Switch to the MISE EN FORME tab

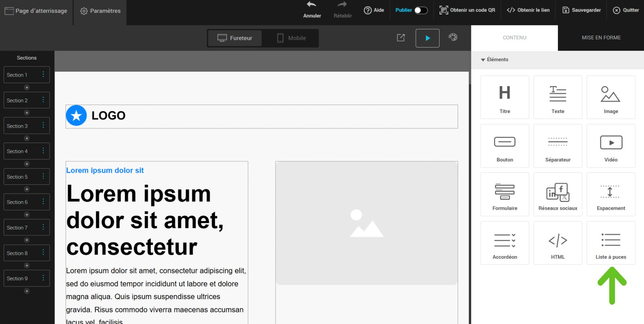click(601, 38)
